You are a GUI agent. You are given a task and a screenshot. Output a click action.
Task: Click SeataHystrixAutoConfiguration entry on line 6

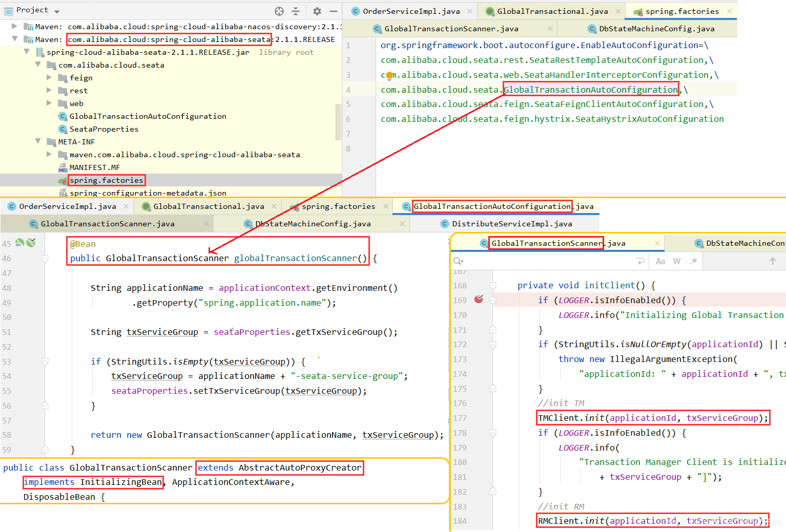[x=649, y=119]
